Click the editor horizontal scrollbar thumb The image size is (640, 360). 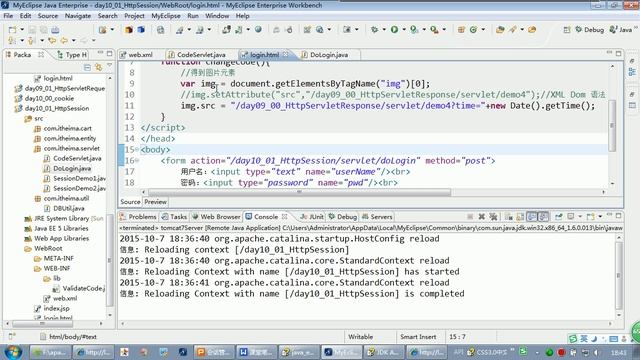pyautogui.click(x=299, y=192)
